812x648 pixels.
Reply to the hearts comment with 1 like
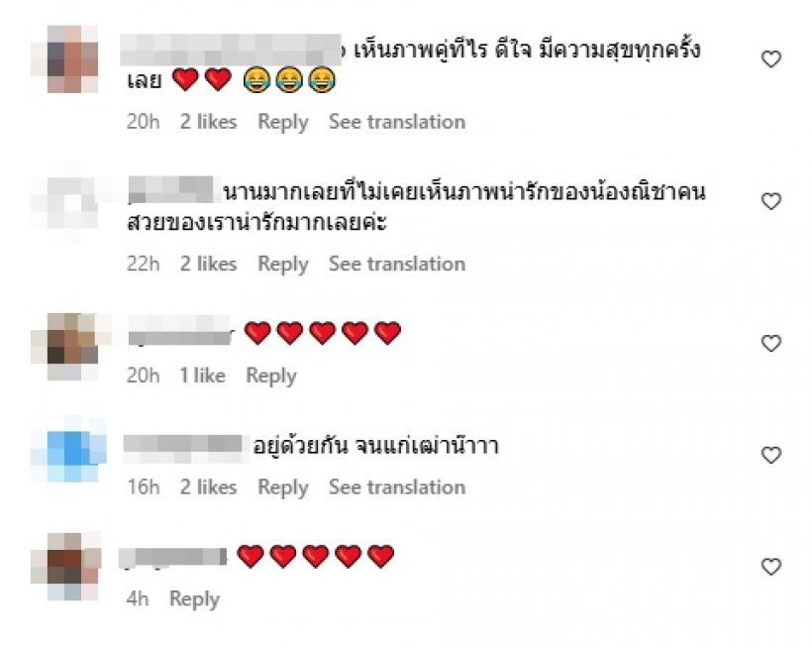[x=270, y=376]
